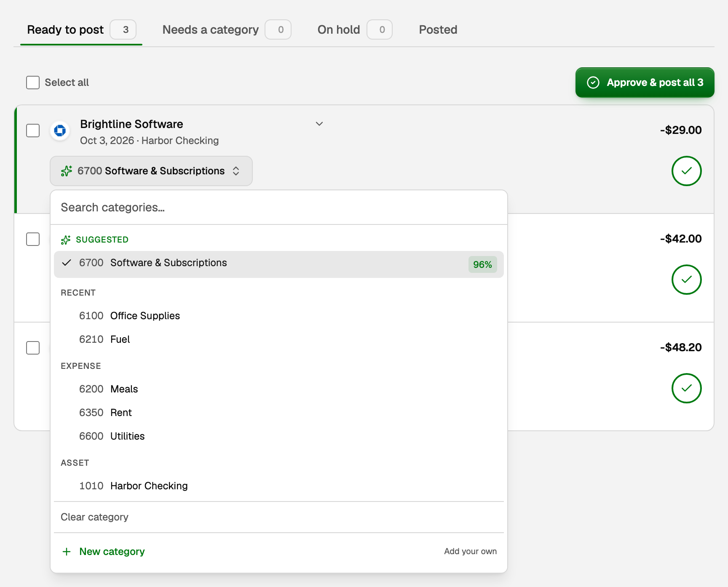Viewport: 728px width, 587px height.
Task: Click Oct 3, 2026 · Harbor Checking subtitle
Action: pyautogui.click(x=150, y=141)
